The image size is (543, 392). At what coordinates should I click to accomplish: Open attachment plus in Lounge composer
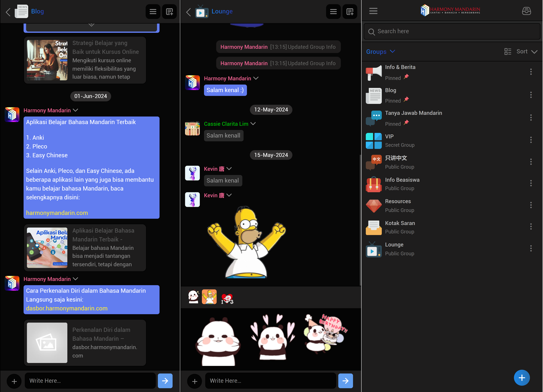click(x=195, y=381)
